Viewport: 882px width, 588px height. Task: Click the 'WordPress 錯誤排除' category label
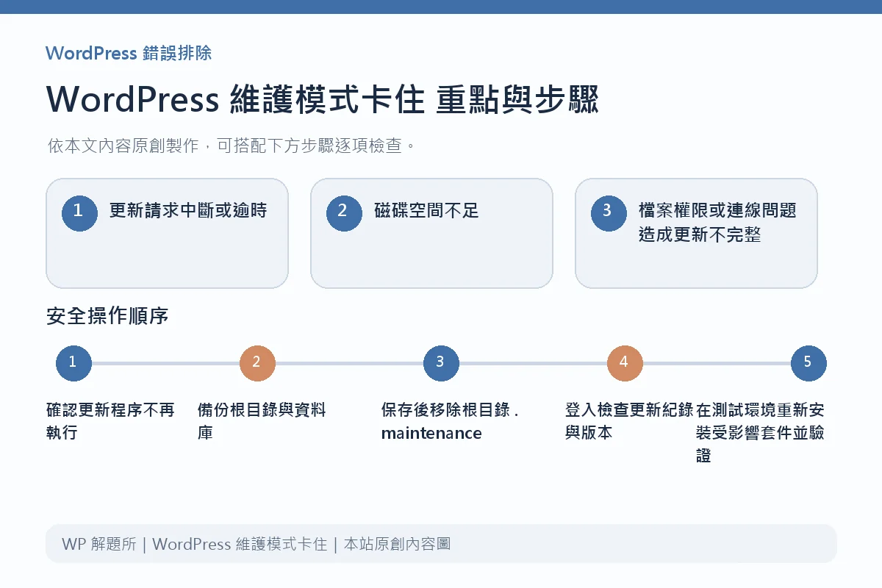click(x=129, y=53)
